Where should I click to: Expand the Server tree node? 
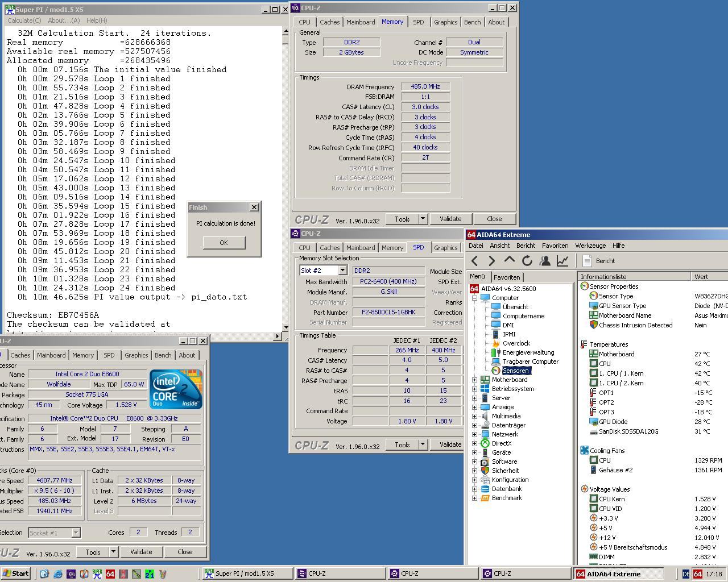click(x=475, y=398)
